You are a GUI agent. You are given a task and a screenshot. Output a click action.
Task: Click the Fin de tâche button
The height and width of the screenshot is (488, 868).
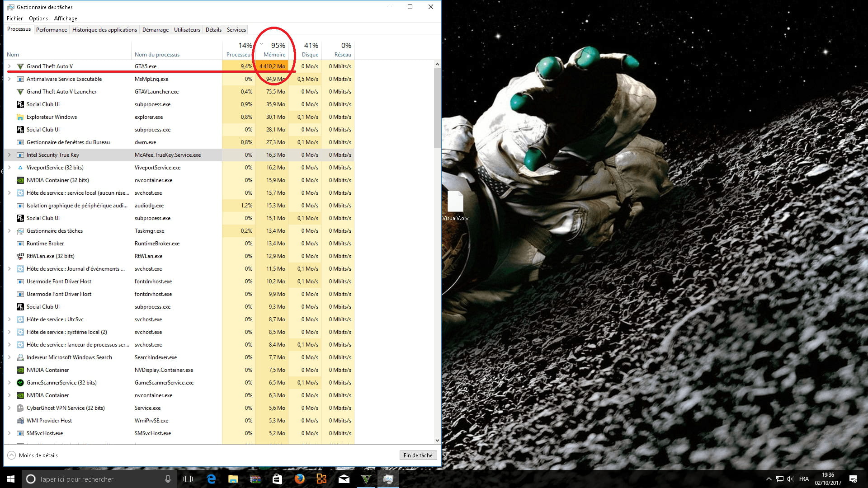coord(418,455)
